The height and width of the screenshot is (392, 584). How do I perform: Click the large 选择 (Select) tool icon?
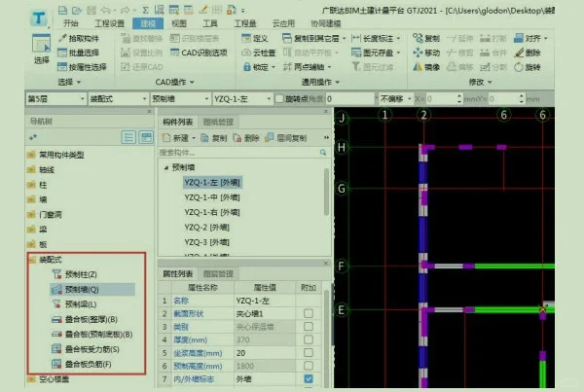[x=41, y=44]
